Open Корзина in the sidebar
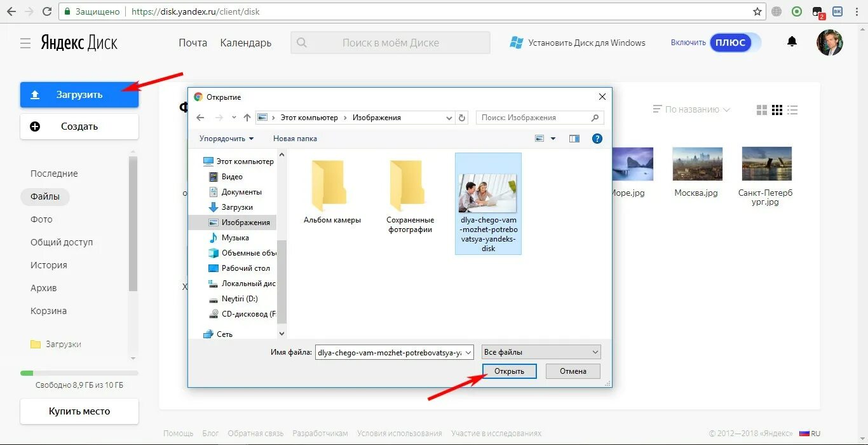This screenshot has width=868, height=445. click(x=49, y=311)
